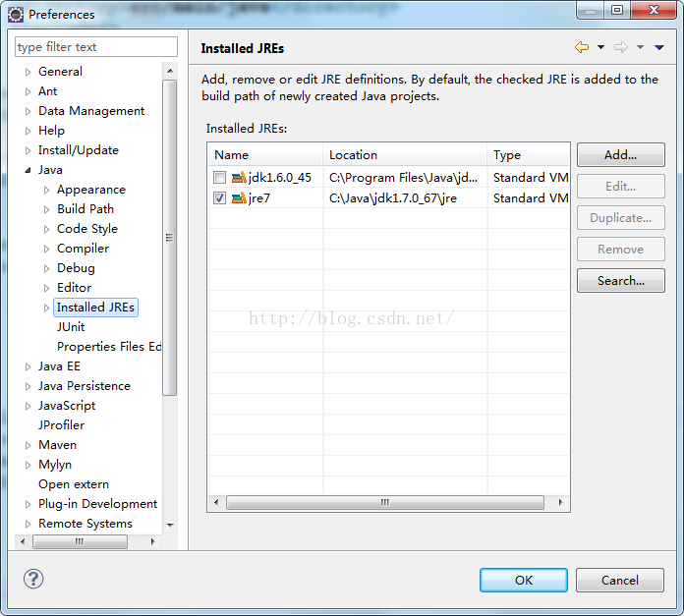684x616 pixels.
Task: Expand the Installed JREs subnode
Action: pyautogui.click(x=46, y=308)
